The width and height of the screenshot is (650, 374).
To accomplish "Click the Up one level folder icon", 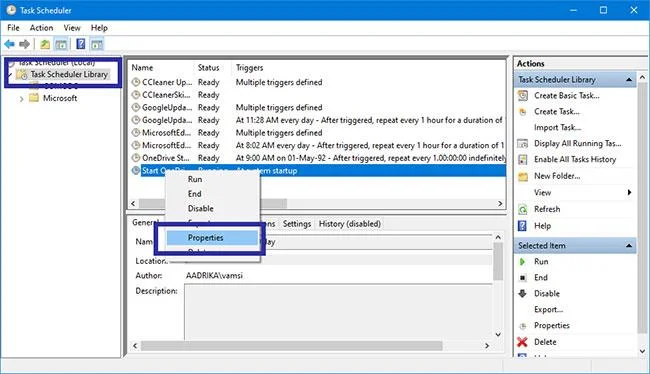I will [45, 44].
